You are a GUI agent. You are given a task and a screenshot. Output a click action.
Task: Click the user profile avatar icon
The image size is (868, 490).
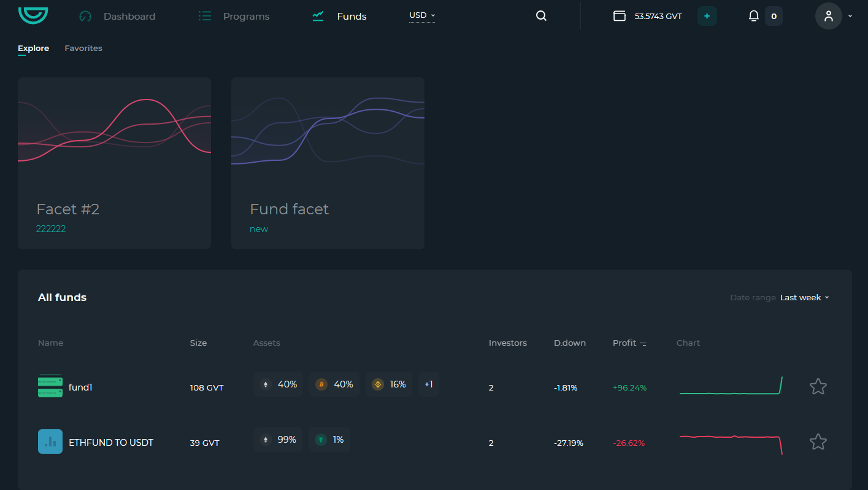pos(828,16)
